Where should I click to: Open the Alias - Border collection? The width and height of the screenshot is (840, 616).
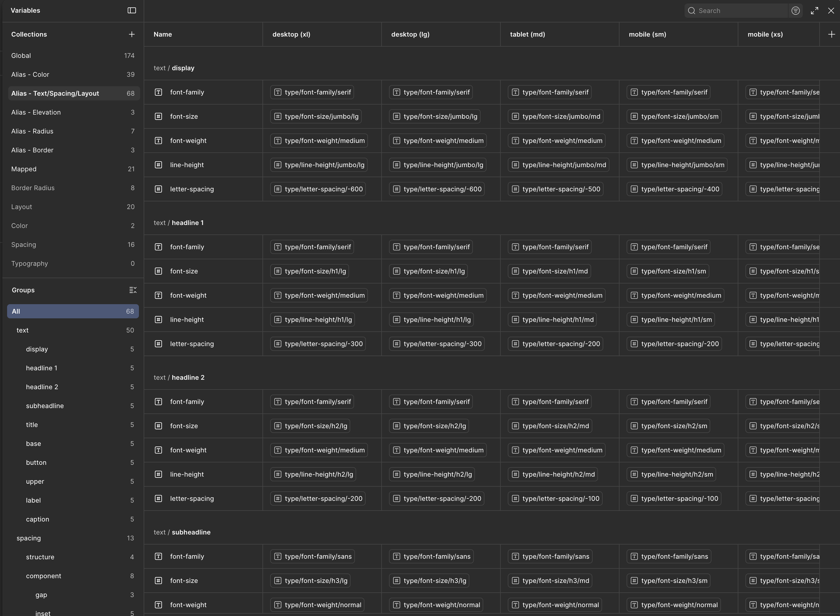[x=73, y=150]
